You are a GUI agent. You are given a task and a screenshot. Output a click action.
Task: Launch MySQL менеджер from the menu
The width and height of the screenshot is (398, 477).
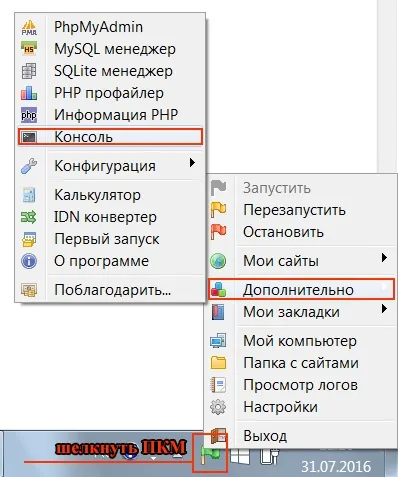click(110, 49)
